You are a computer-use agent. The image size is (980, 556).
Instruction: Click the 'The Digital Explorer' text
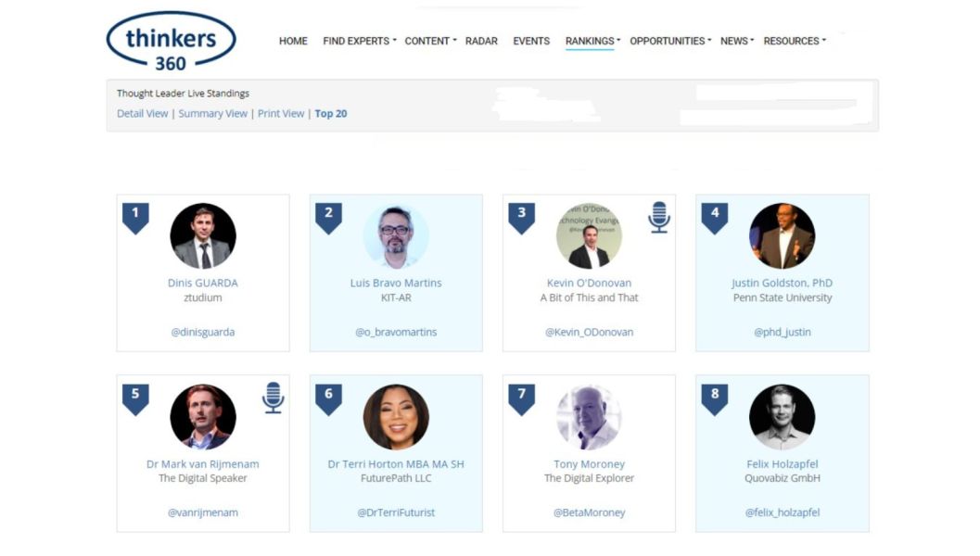point(589,478)
